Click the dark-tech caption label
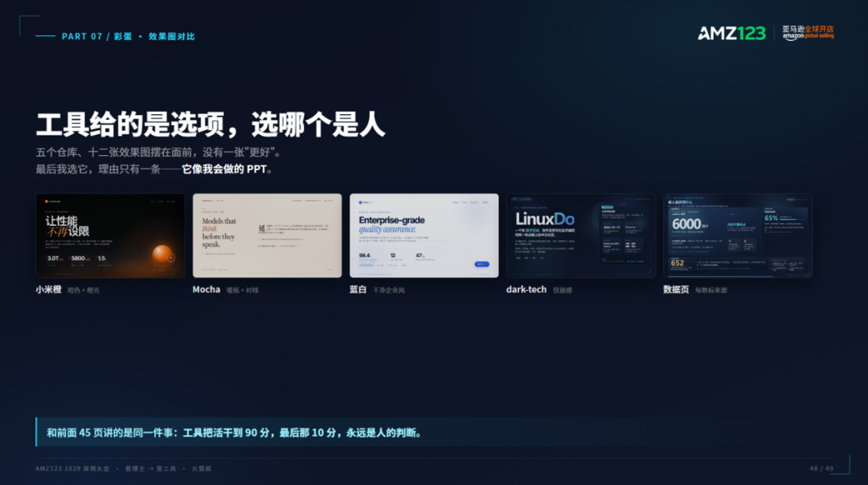This screenshot has height=485, width=868. pos(526,289)
